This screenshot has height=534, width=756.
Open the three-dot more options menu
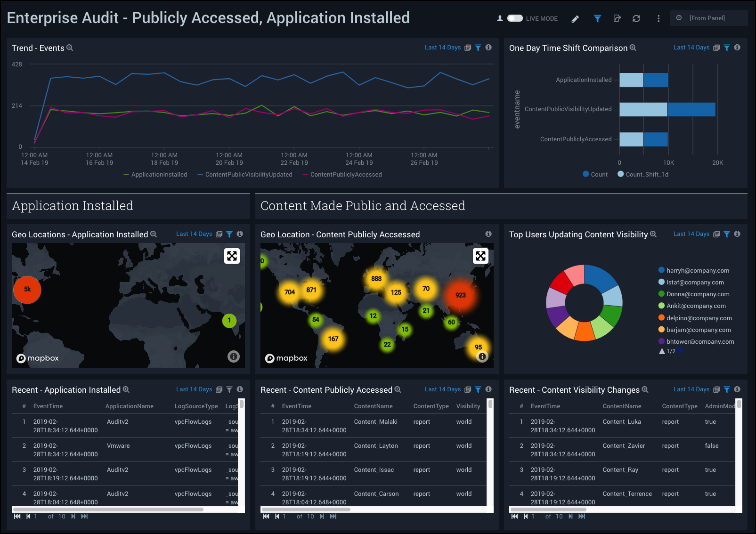point(658,19)
